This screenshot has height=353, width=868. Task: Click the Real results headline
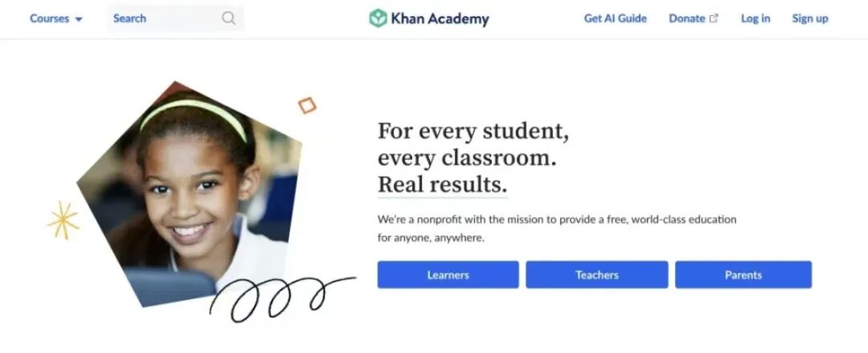click(442, 184)
